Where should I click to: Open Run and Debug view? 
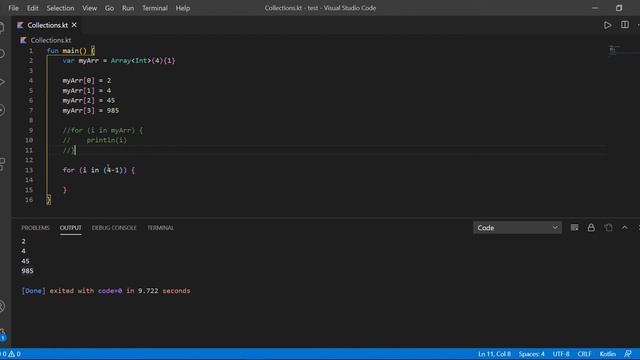pos(3,82)
